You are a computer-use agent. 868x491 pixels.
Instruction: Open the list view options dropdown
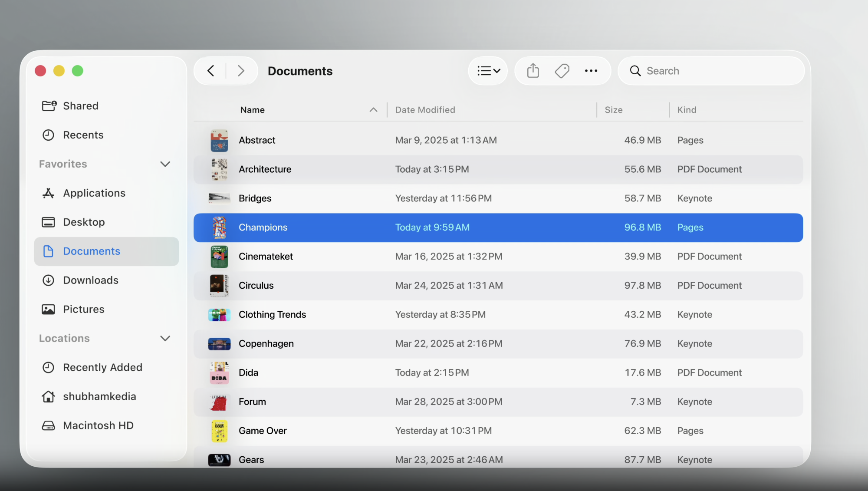click(488, 71)
